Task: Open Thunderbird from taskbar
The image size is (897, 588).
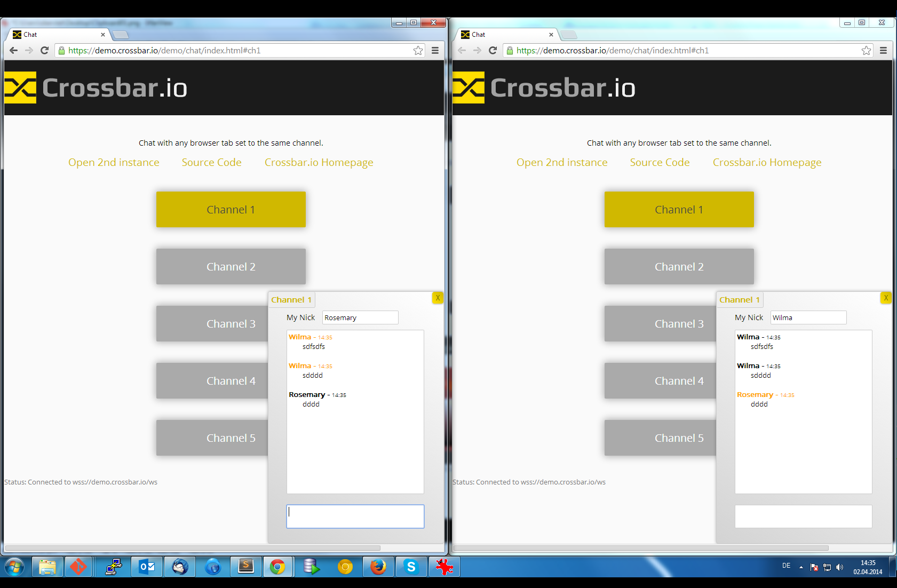Action: [x=180, y=567]
